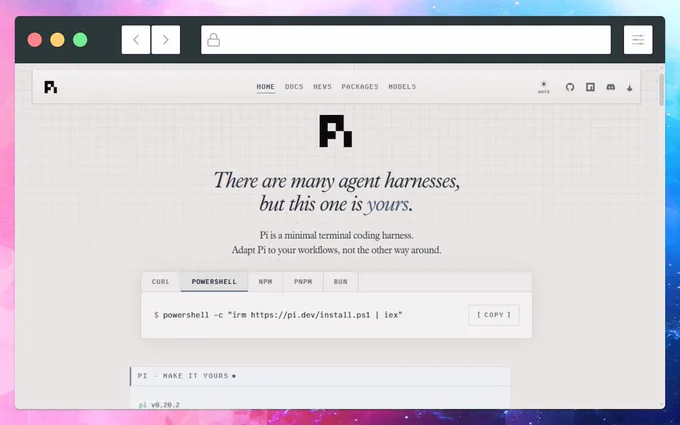Click the large Pi logo in hero
680x425 pixels.
click(x=336, y=131)
